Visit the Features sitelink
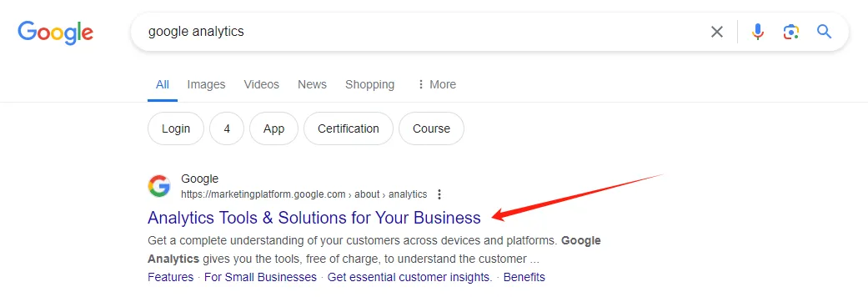Viewport: 868px width, 302px height. coord(170,277)
